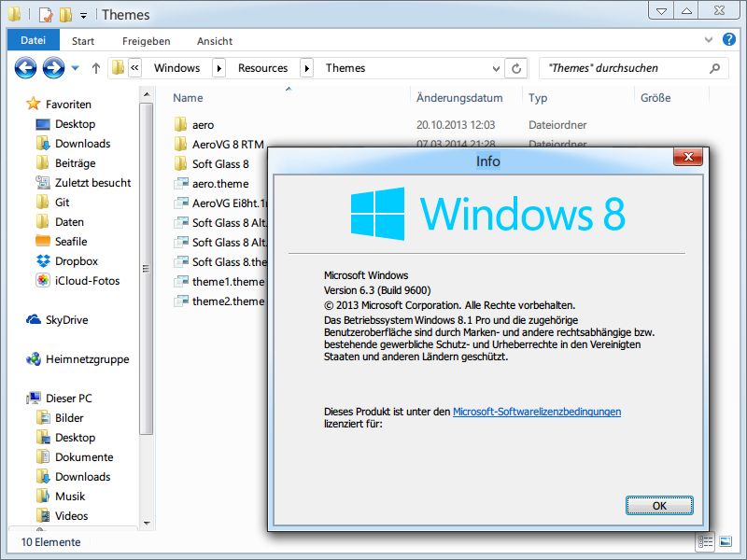Click navigation pane scrollbar up arrow
The width and height of the screenshot is (747, 560).
147,94
